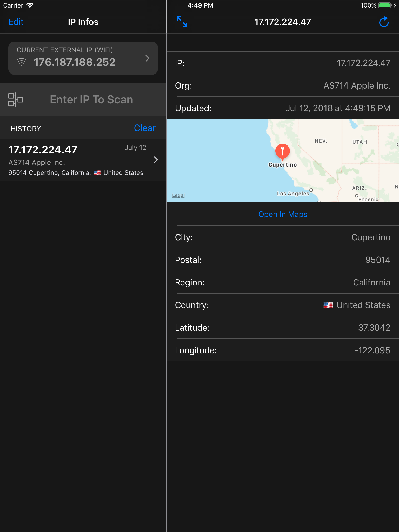
Task: Tap the UTAH state label on map
Action: [x=360, y=142]
